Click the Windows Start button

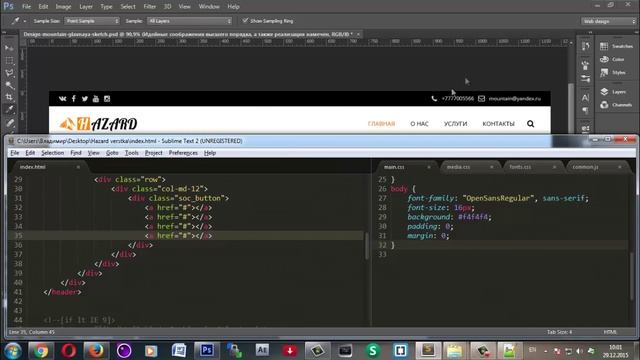13,351
